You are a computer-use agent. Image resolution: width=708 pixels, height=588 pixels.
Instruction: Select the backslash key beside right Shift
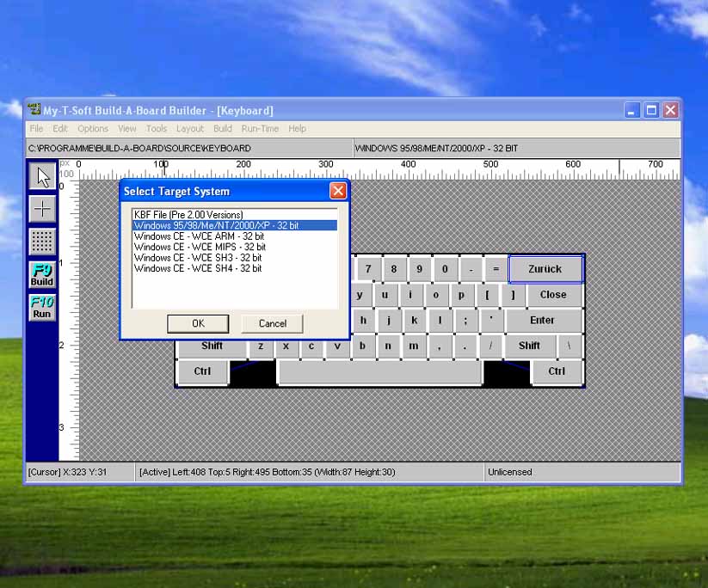click(569, 346)
